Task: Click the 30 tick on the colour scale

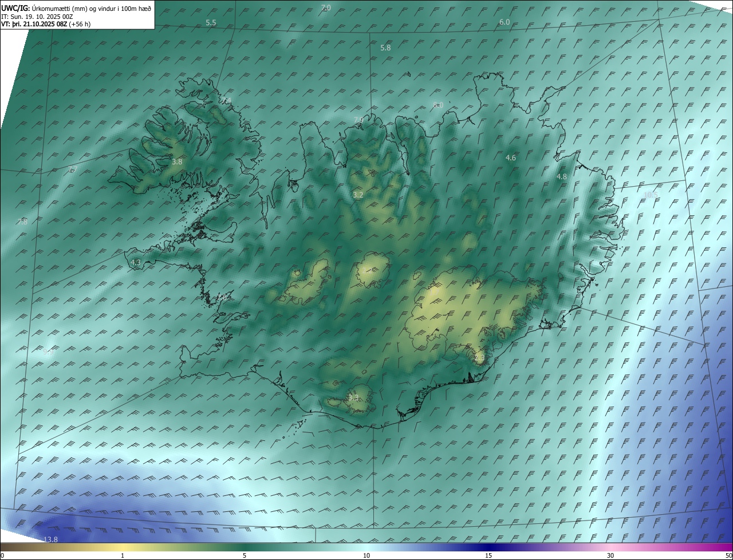Action: pyautogui.click(x=610, y=555)
